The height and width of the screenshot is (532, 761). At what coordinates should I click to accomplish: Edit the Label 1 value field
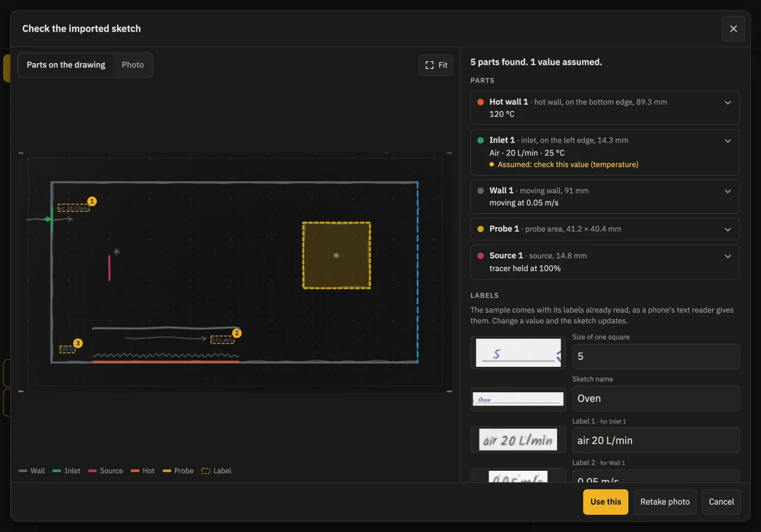coord(656,440)
